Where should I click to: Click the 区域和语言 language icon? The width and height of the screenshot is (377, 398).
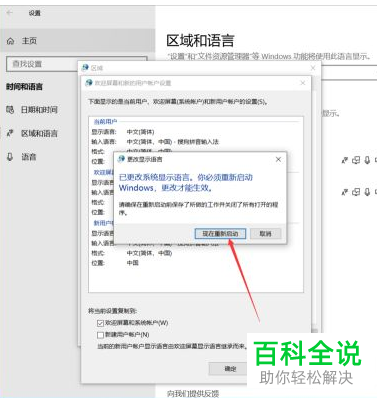[10, 133]
